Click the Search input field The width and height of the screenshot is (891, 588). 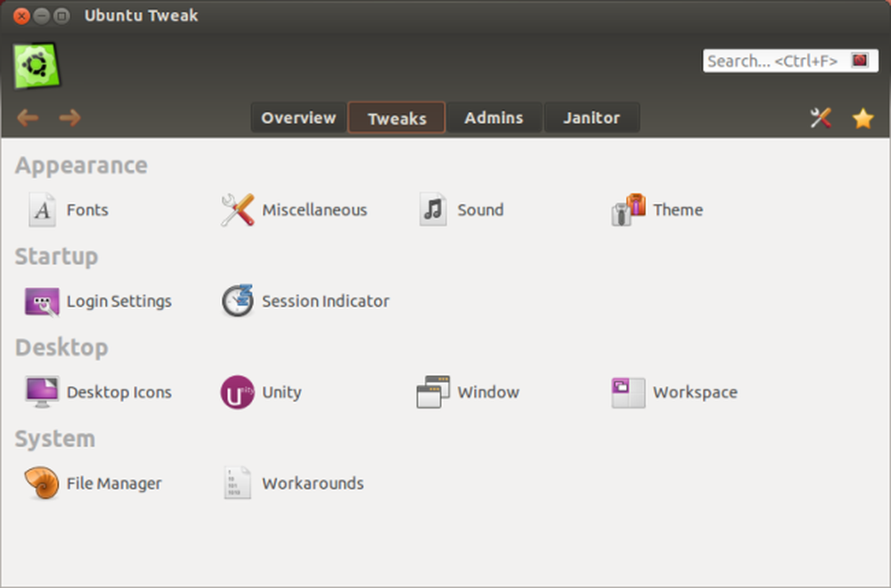point(790,61)
